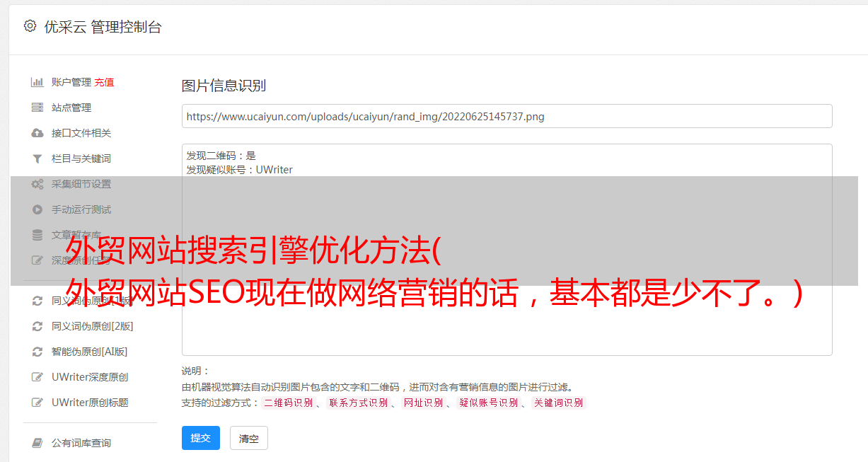This screenshot has width=868, height=462.
Task: Open the UWriter深度原创 menu item
Action: pyautogui.click(x=90, y=377)
